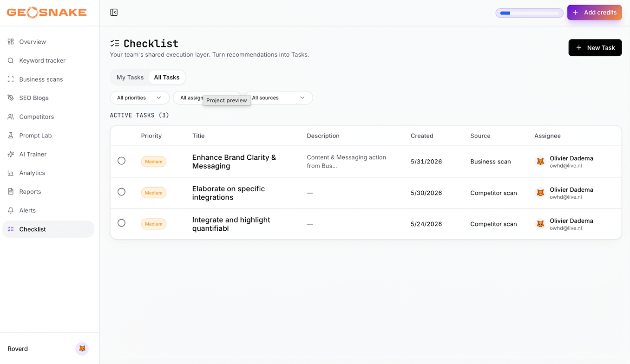The width and height of the screenshot is (630, 364).
Task: Click the created date 5/30/2026
Action: click(x=427, y=193)
